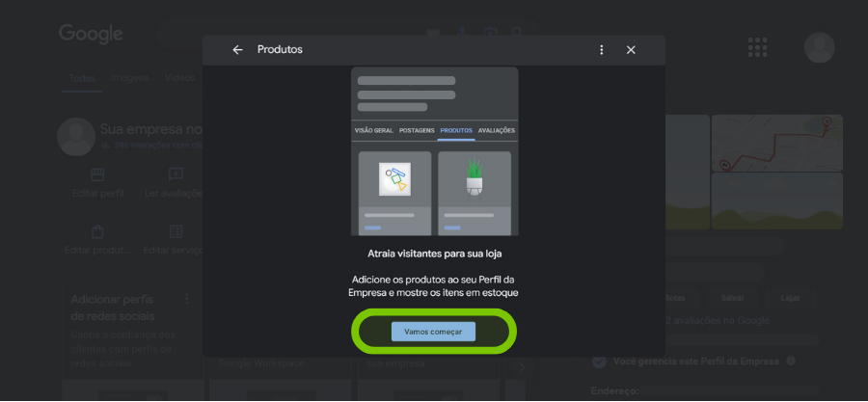
Task: Click the Editar produtos bag icon
Action: point(98,231)
